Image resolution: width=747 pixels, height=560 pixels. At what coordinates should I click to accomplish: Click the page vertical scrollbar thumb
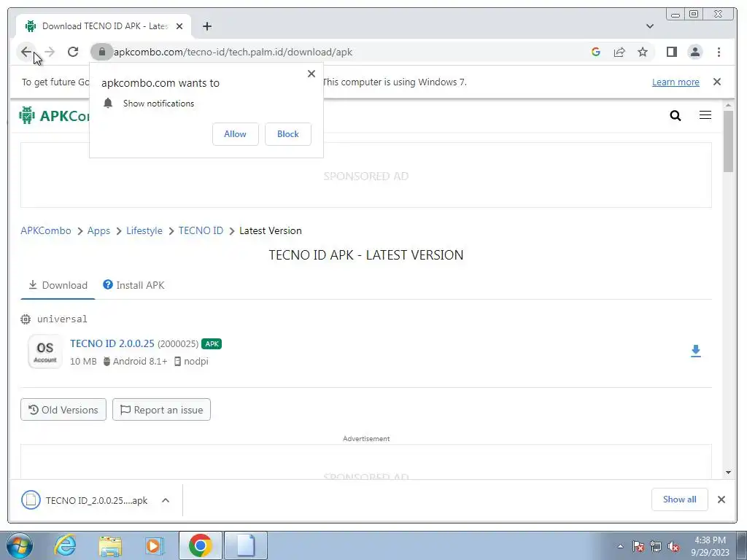click(x=728, y=141)
